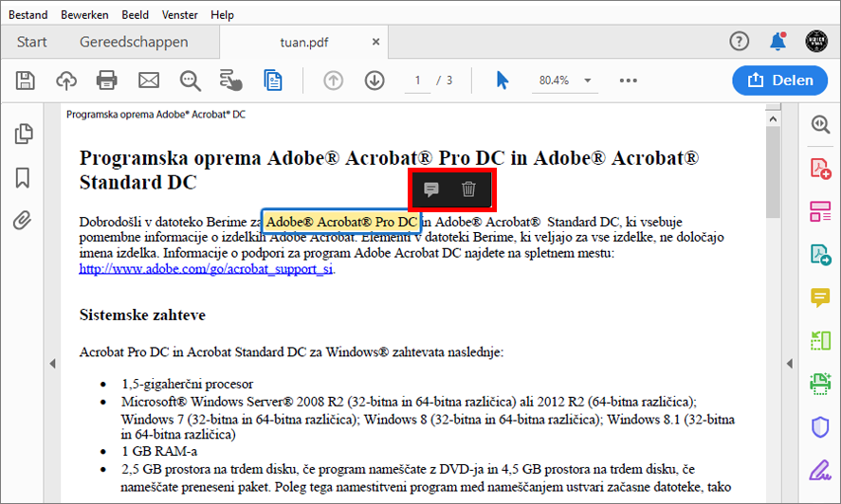
Task: Collapse the right tools pane arrow
Action: coord(790,364)
